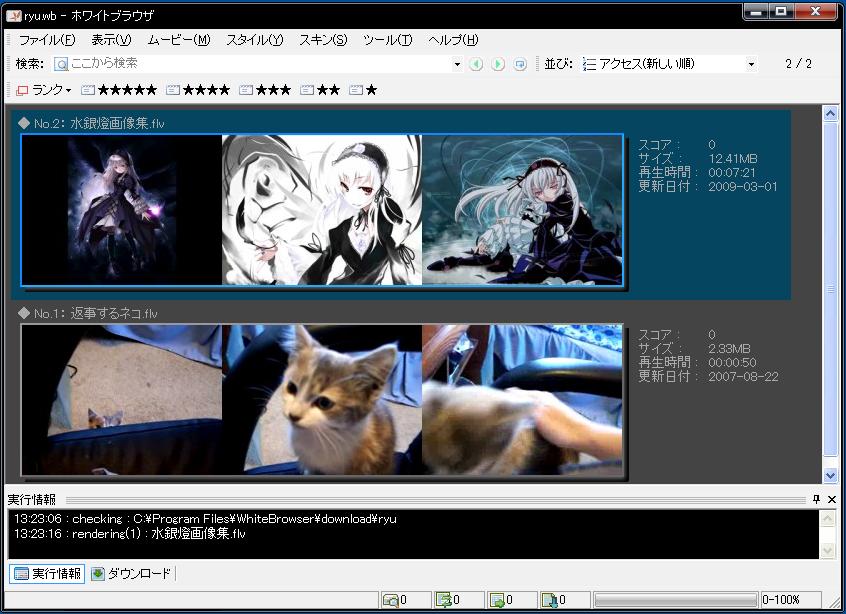The height and width of the screenshot is (614, 846).
Task: Click the 2 / 2 item count
Action: 799,64
